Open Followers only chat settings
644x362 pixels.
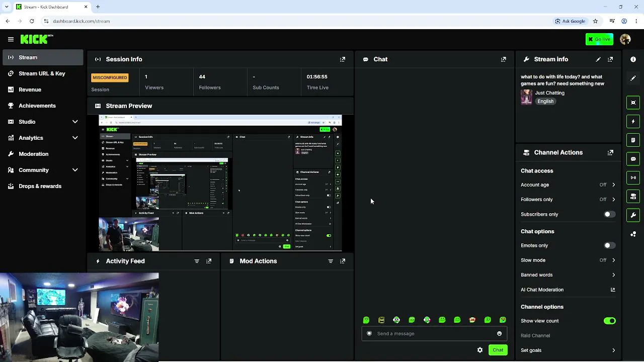[x=568, y=200]
